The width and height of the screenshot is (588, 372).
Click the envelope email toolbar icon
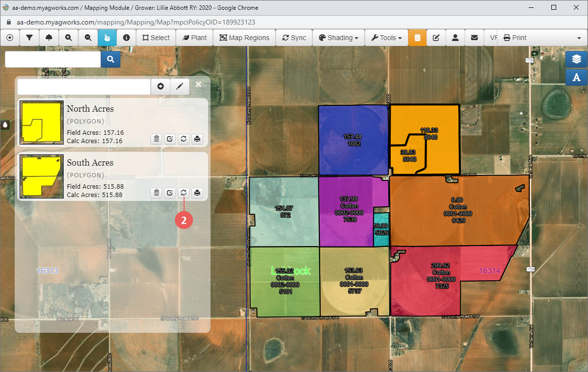tap(474, 38)
